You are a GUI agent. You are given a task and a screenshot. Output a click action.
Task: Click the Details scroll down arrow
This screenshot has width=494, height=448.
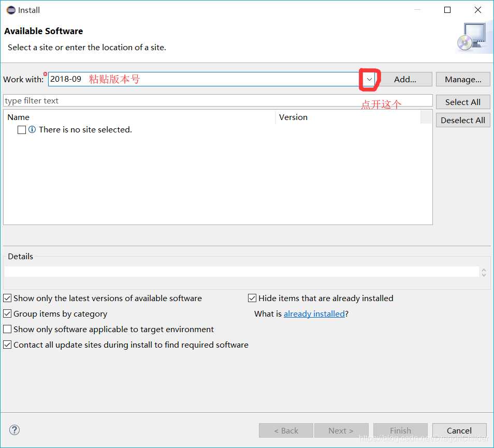point(484,275)
